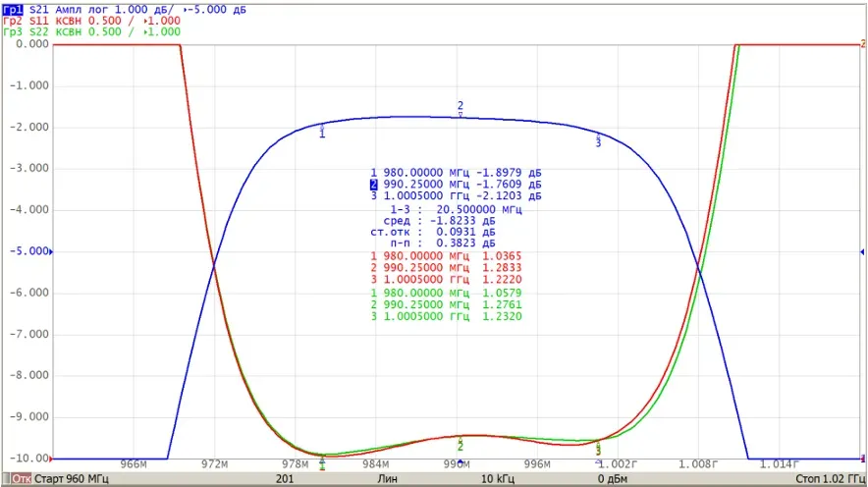Image resolution: width=868 pixels, height=487 pixels.
Task: Click marker 1 on the blue S21 curve
Action: 322,132
